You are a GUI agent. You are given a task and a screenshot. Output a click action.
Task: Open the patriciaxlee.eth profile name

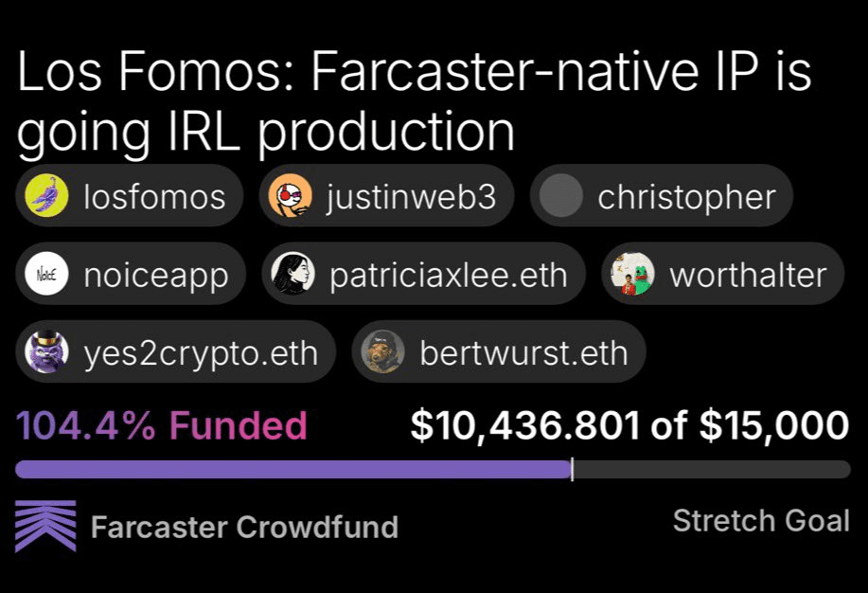click(449, 276)
